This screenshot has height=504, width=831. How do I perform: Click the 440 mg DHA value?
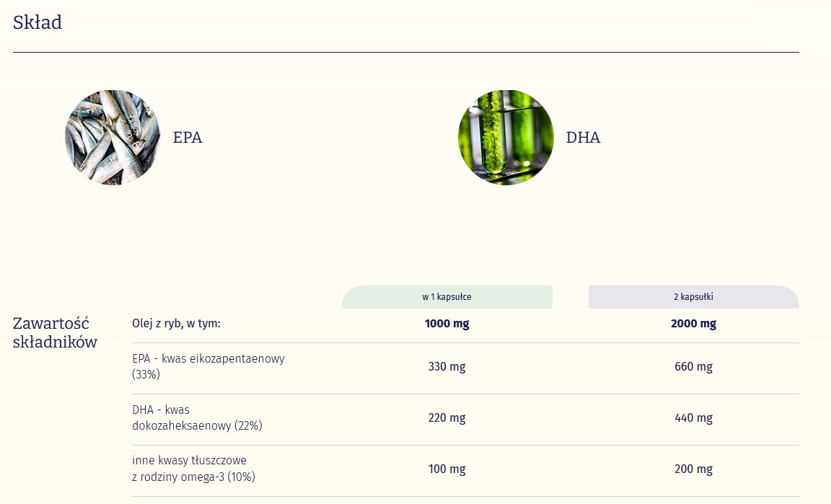tap(693, 418)
